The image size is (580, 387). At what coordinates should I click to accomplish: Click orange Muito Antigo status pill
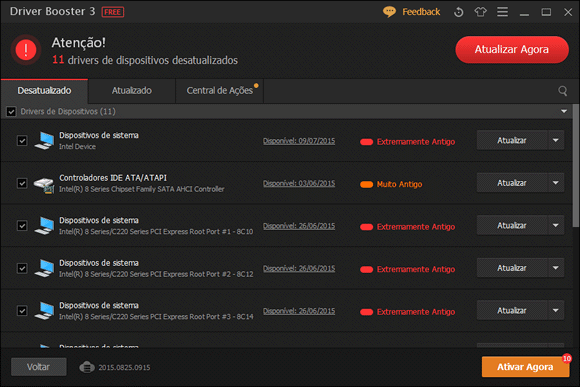tap(366, 184)
